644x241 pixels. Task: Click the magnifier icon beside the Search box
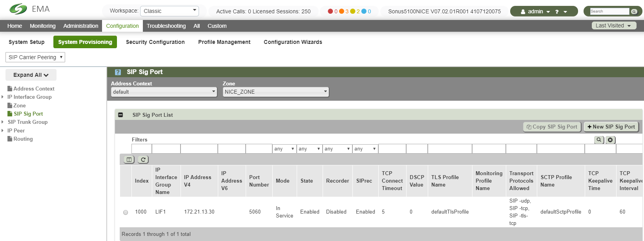tap(634, 11)
